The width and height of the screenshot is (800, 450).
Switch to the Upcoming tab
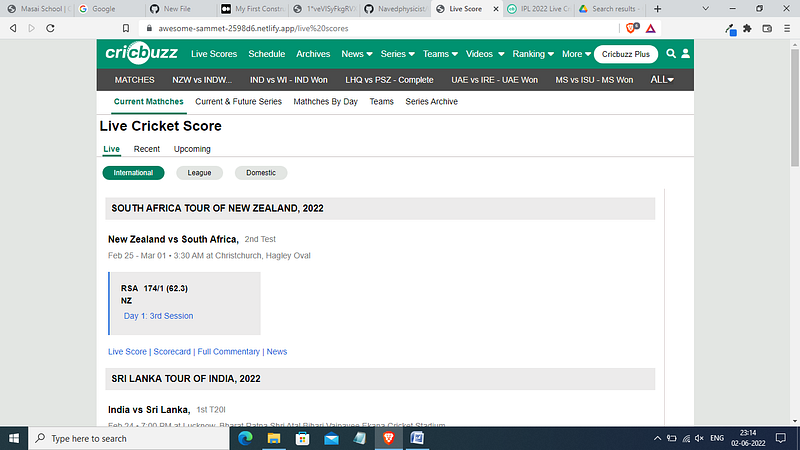[x=192, y=149]
